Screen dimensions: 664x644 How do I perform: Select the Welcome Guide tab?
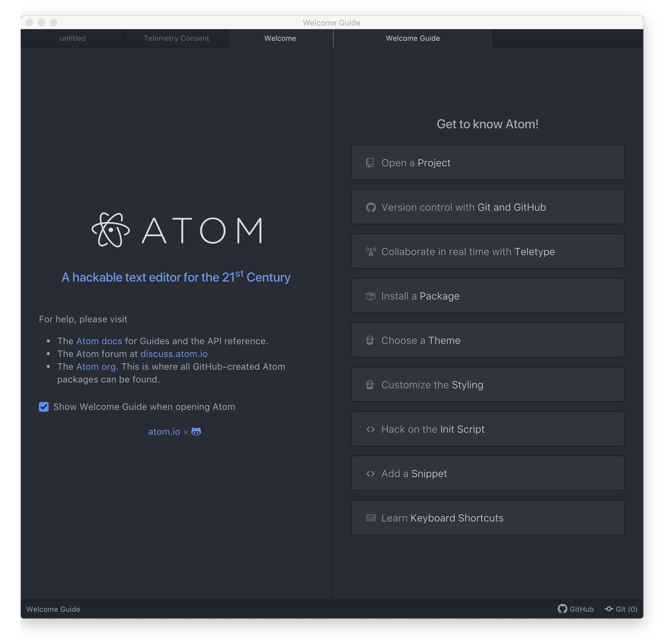coord(413,38)
